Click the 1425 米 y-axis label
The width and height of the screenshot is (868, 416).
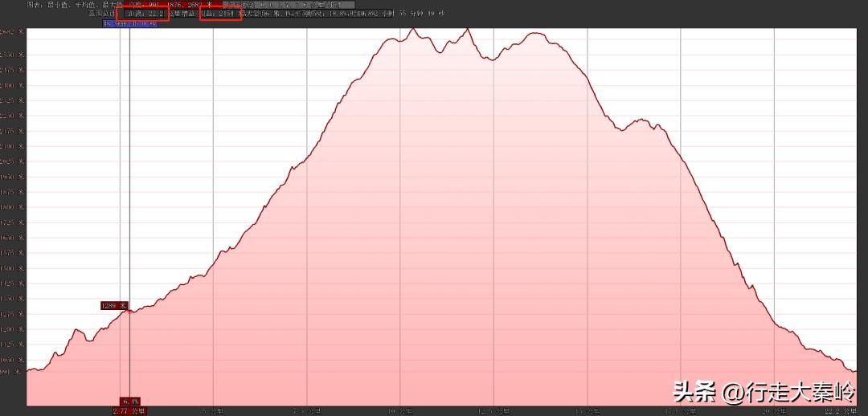coord(13,283)
